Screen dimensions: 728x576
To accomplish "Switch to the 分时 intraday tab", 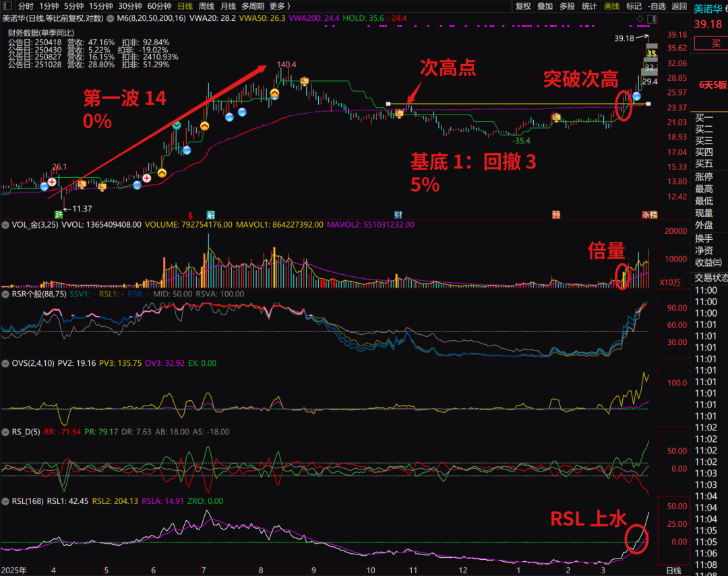I will [x=26, y=6].
